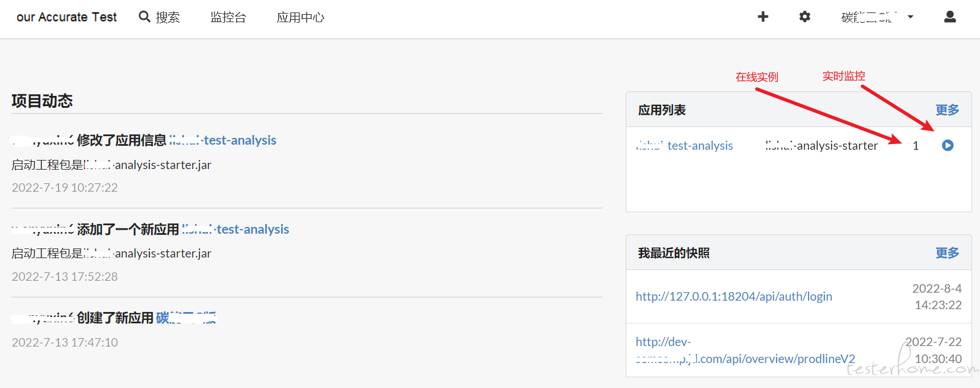Open test-analysis link in 添加了一个新应用 entry

[x=235, y=229]
